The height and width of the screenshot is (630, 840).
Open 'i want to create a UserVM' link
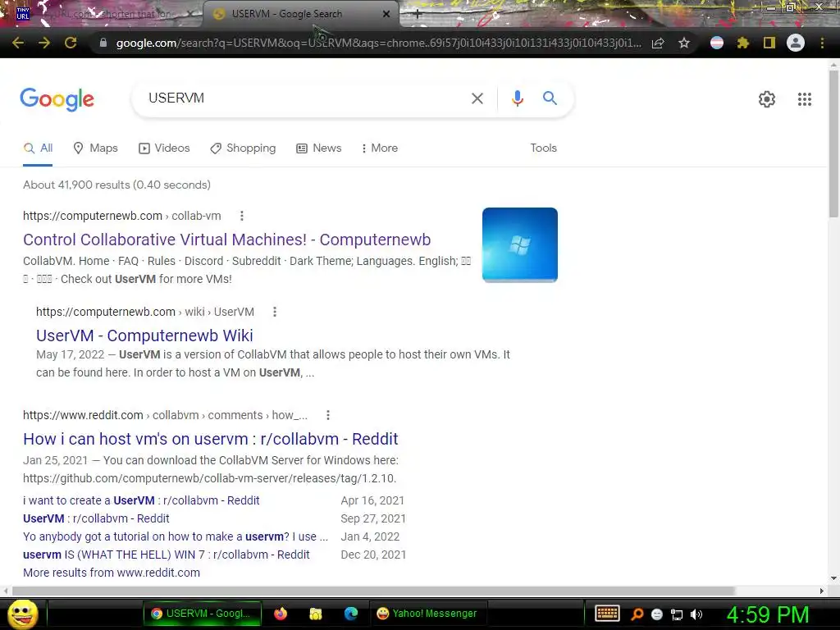[x=141, y=501]
